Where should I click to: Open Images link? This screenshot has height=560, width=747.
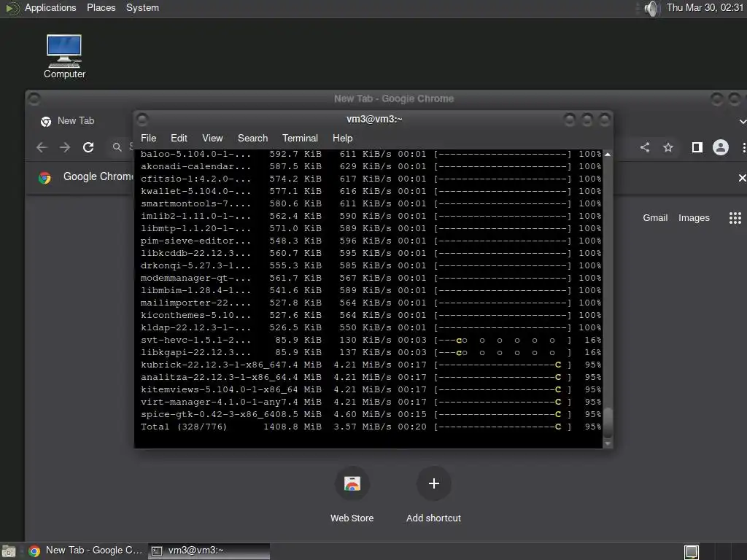click(x=694, y=217)
